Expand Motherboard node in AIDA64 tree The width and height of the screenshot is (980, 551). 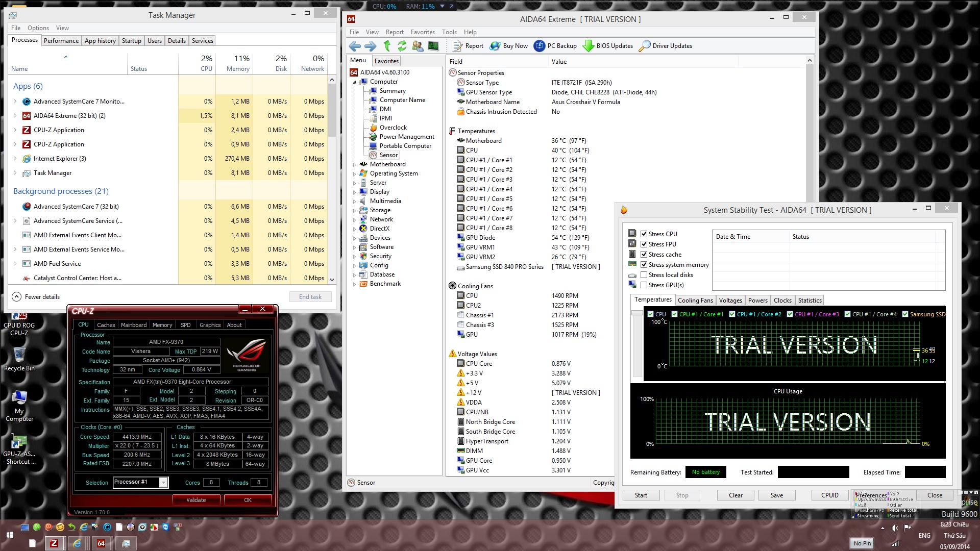click(x=354, y=165)
